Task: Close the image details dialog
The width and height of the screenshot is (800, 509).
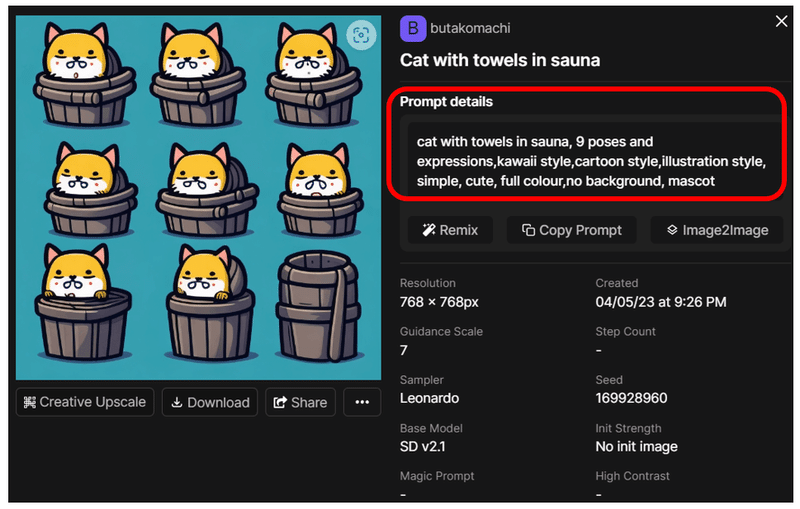Action: 781,21
